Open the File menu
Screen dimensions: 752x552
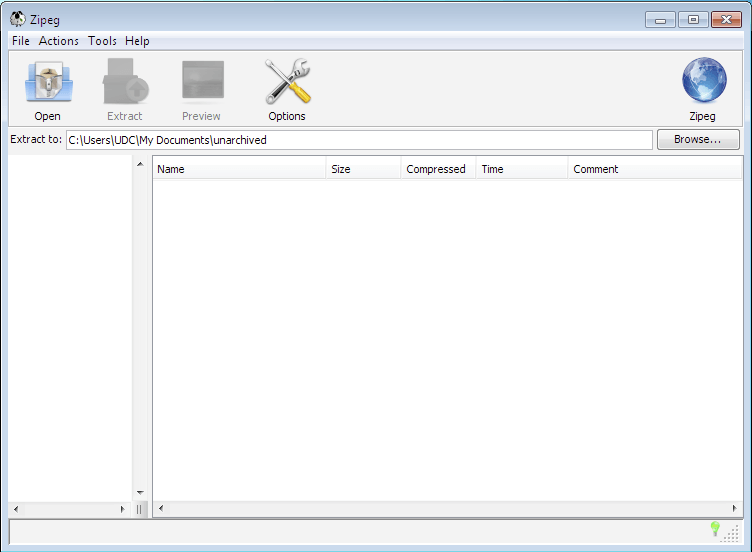pyautogui.click(x=21, y=41)
